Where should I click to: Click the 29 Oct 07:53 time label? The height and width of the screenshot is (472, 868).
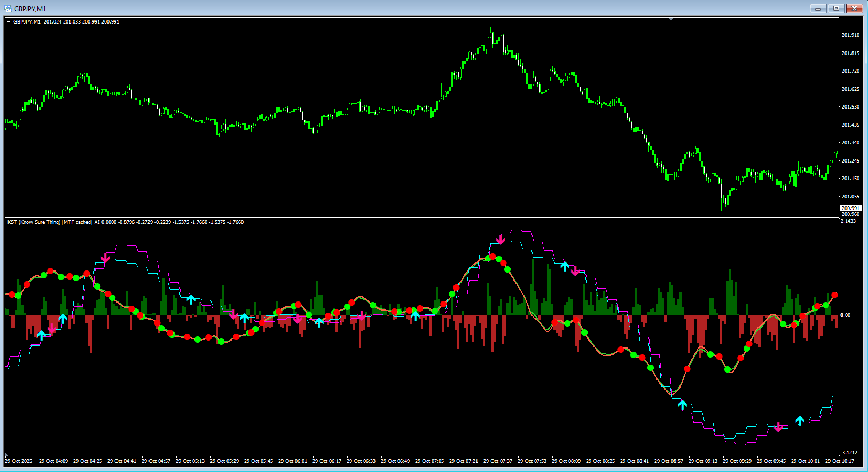[532, 461]
